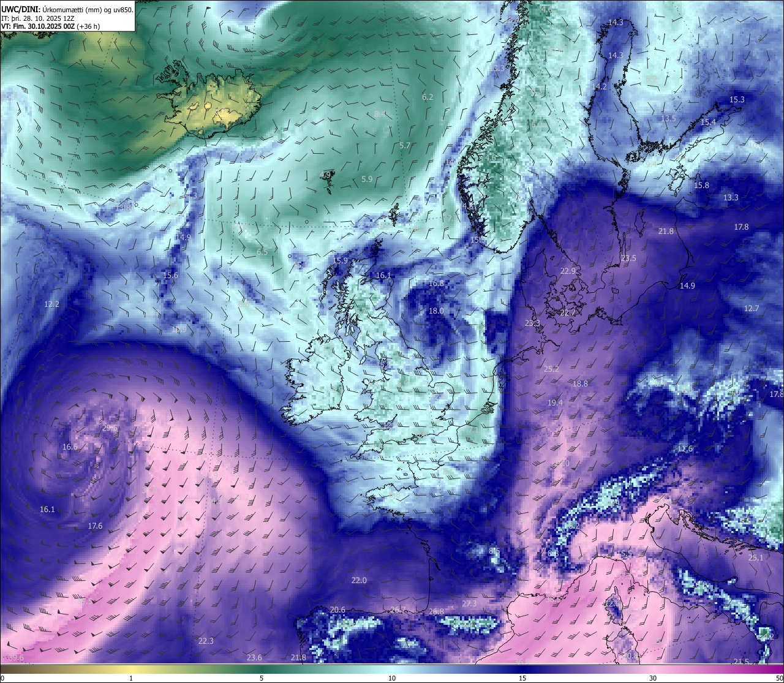Click the 30 tick on the color scale

653,678
